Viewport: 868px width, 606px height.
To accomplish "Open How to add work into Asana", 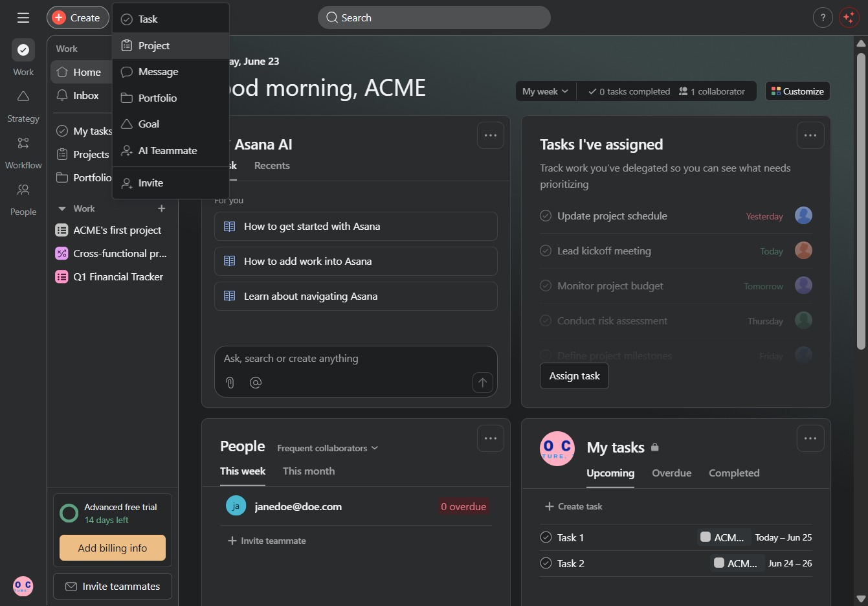I will point(356,262).
